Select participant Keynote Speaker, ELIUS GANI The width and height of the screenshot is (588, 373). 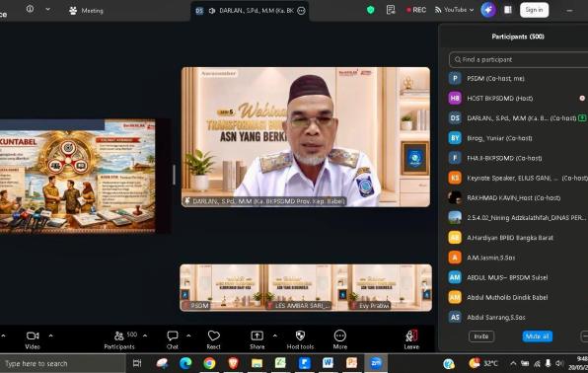tap(518, 178)
